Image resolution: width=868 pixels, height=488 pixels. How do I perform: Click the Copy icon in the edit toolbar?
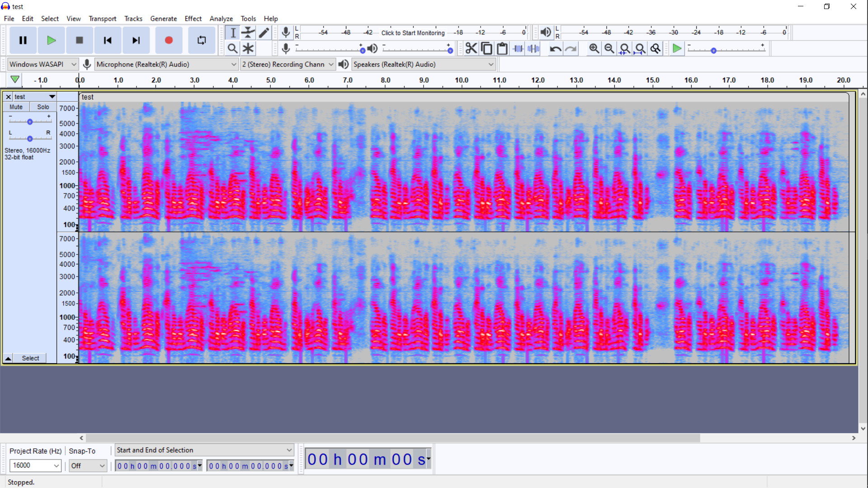coord(487,48)
